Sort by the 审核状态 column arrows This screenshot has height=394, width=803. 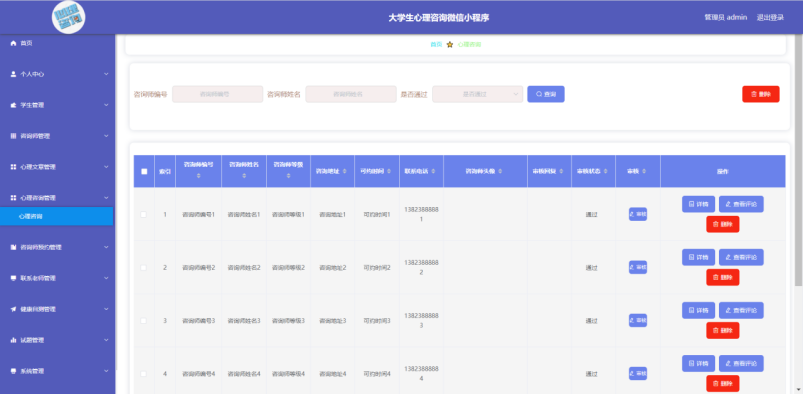[x=604, y=171]
